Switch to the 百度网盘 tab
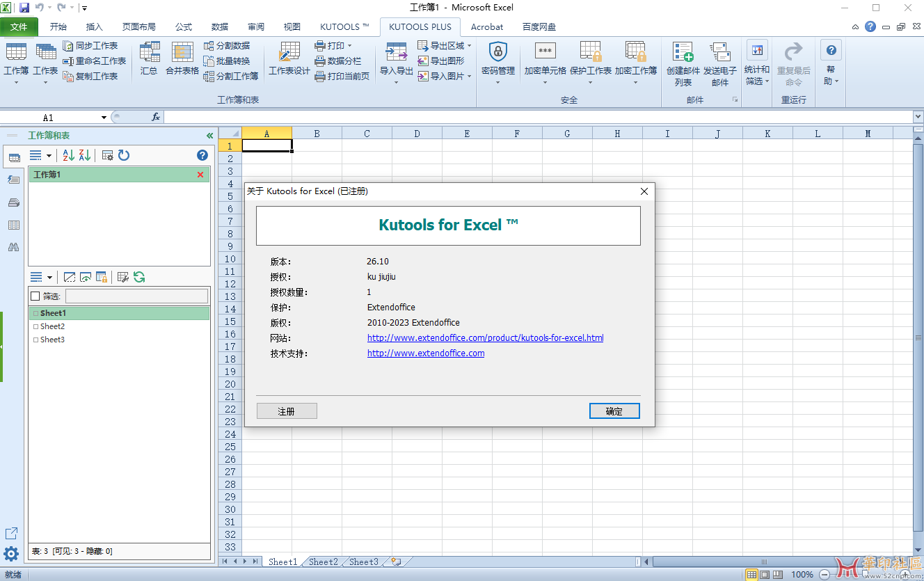Screen dimensions: 924x581 click(x=539, y=27)
